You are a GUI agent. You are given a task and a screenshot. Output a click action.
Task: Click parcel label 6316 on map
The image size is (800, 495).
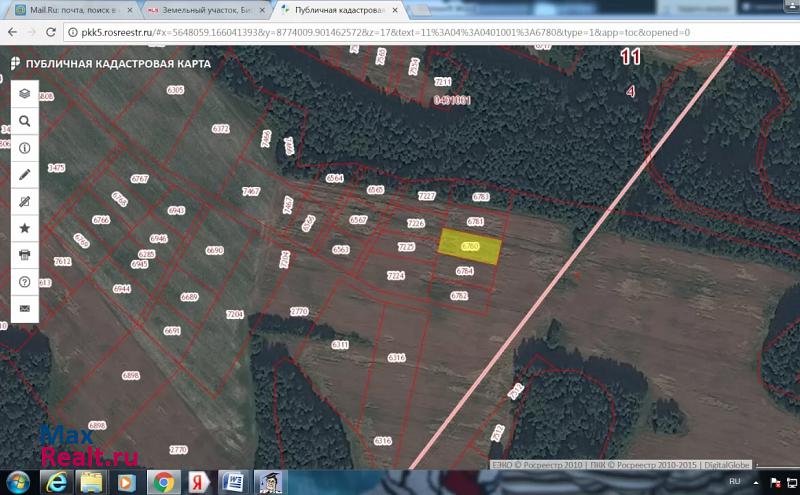396,357
